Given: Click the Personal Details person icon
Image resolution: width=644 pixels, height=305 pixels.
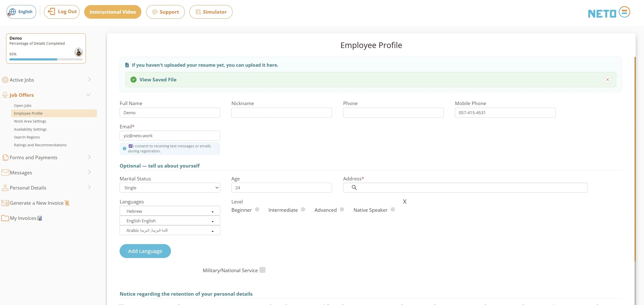Looking at the screenshot, I should [x=5, y=188].
